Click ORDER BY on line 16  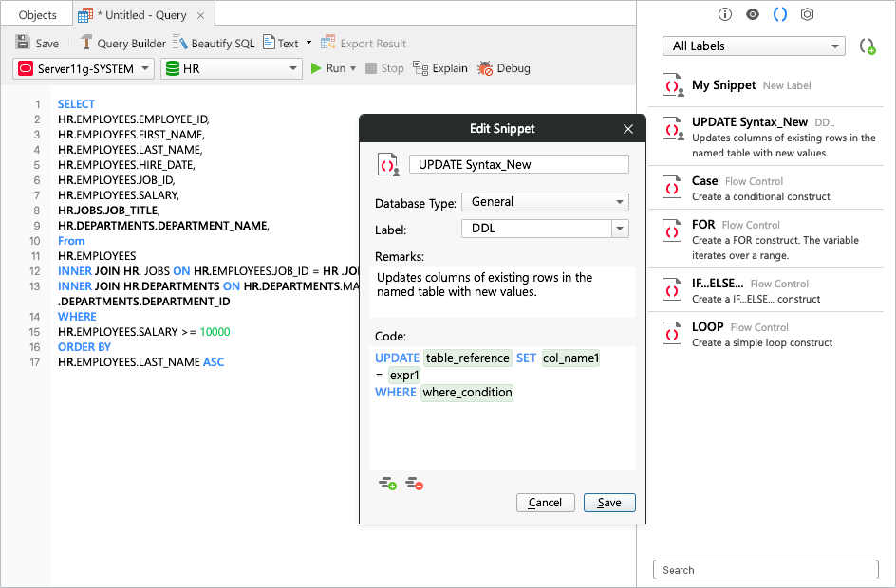tap(84, 346)
